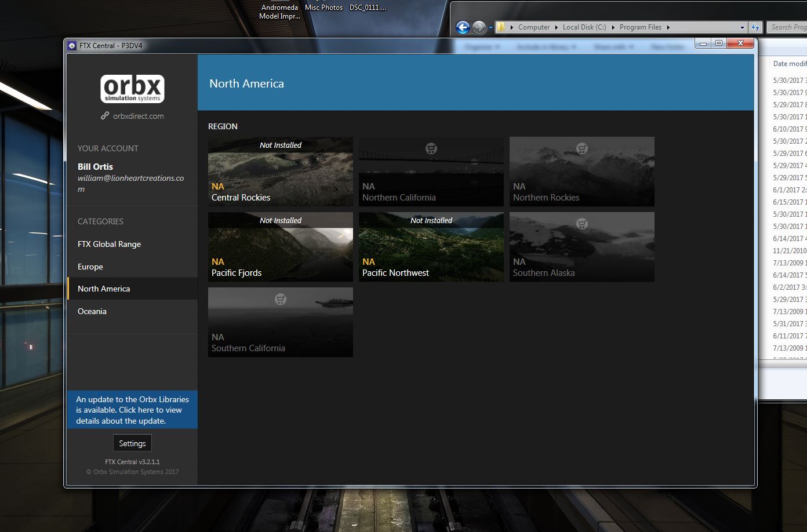
Task: Click the Orbx Simulation Systems logo
Action: tap(132, 88)
